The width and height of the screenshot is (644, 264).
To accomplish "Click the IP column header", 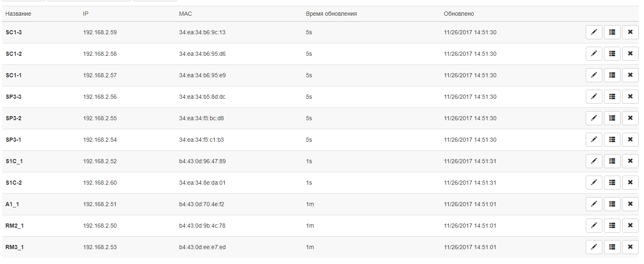I will click(x=86, y=14).
